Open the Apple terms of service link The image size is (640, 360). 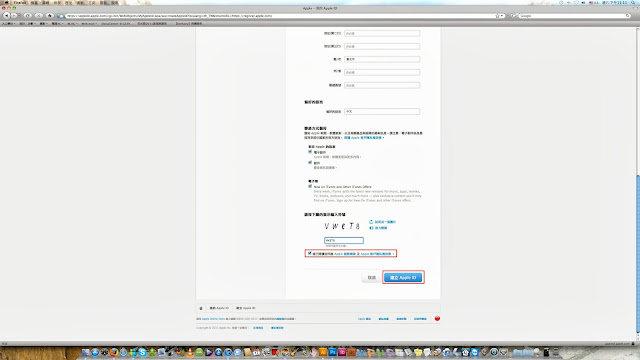(x=345, y=254)
